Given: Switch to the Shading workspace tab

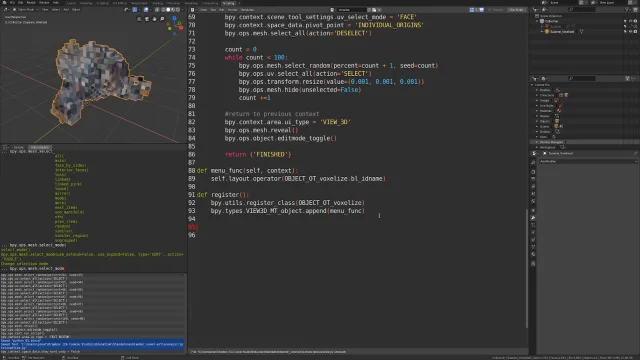Looking at the screenshot, I should coord(158,3).
